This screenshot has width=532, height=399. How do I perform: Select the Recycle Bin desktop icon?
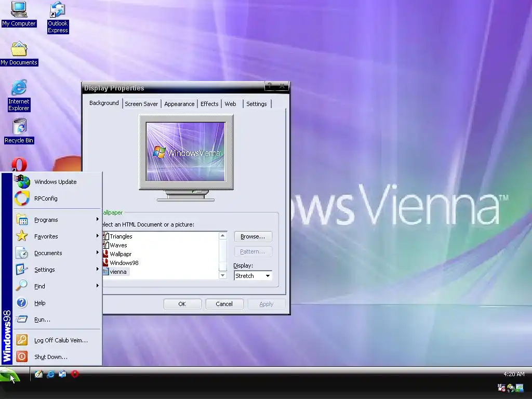(x=19, y=131)
